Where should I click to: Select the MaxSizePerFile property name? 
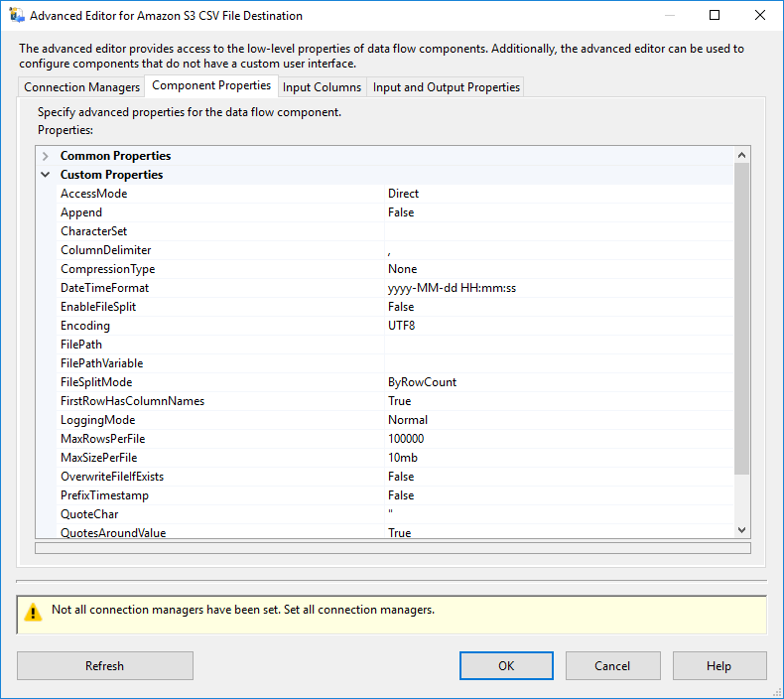point(98,458)
